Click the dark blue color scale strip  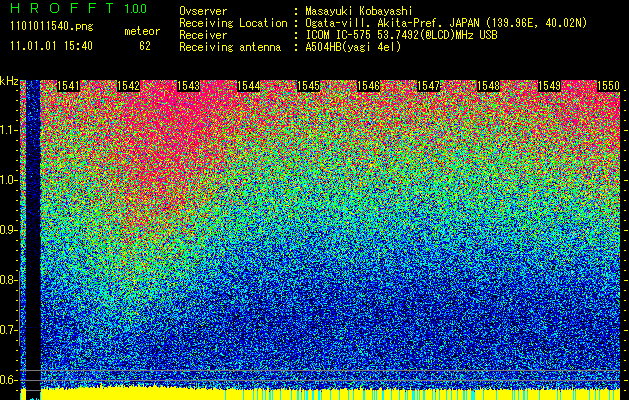tap(33, 235)
